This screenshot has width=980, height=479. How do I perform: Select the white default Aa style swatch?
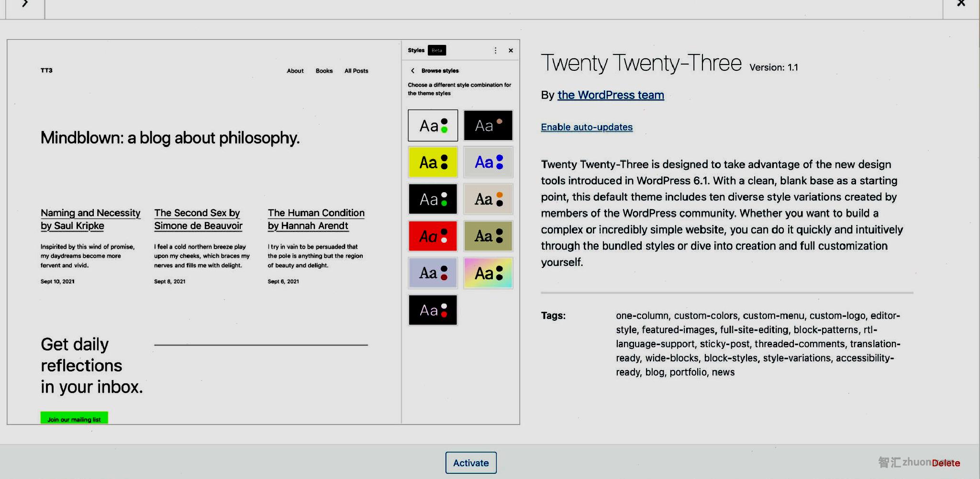[x=433, y=125]
